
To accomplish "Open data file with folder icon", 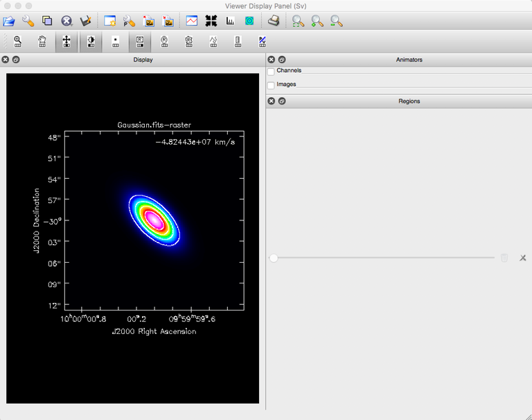I will coord(9,21).
